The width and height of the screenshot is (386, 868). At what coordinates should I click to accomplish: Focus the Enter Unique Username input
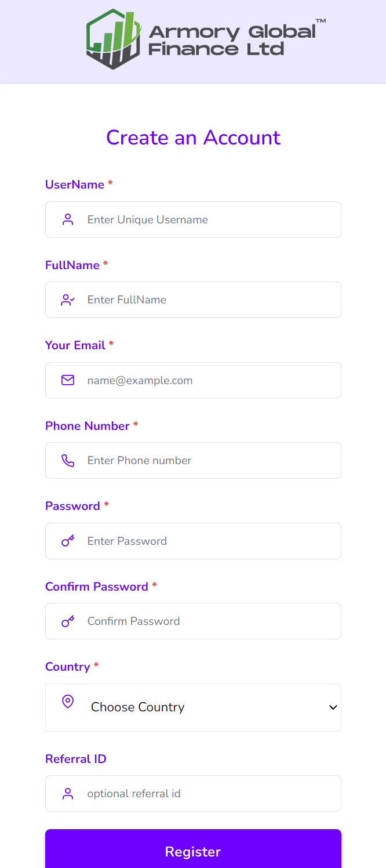[x=193, y=219]
